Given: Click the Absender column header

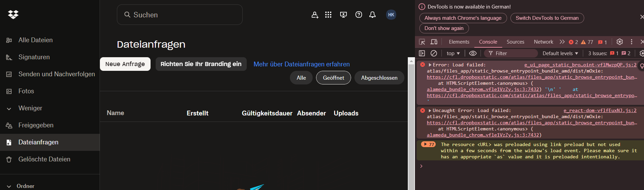Looking at the screenshot, I should (311, 113).
